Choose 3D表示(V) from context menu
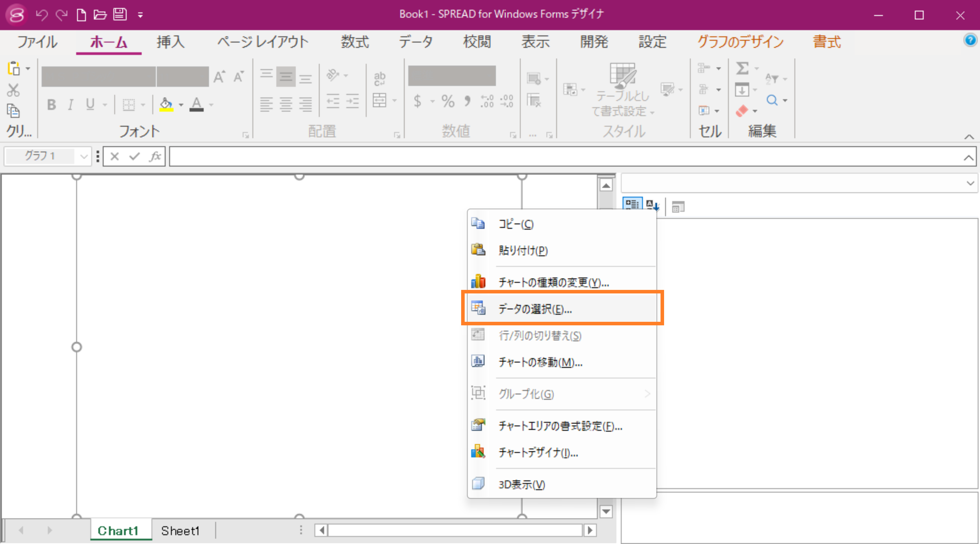The image size is (980, 544). click(562, 484)
